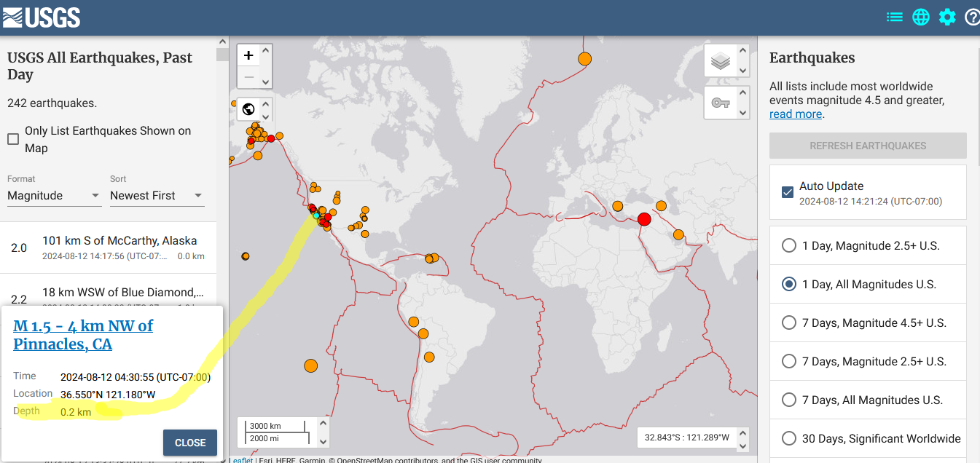Toggle the Auto Update checkbox

click(x=788, y=192)
